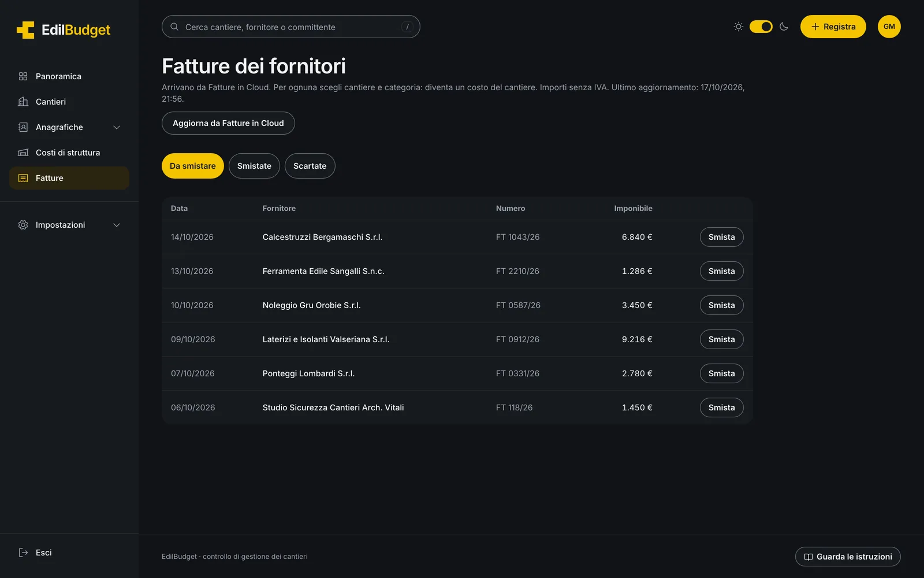924x578 pixels.
Task: Click Aggiorna da Fatture in Cloud
Action: pos(228,123)
